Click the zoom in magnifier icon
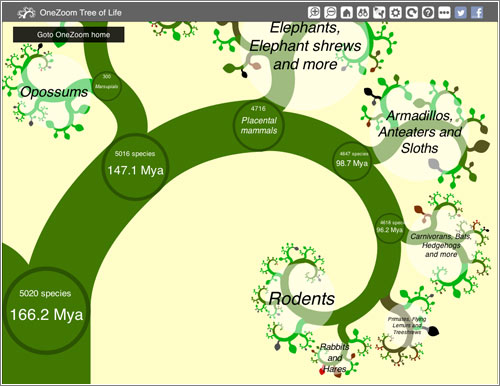 click(x=314, y=13)
